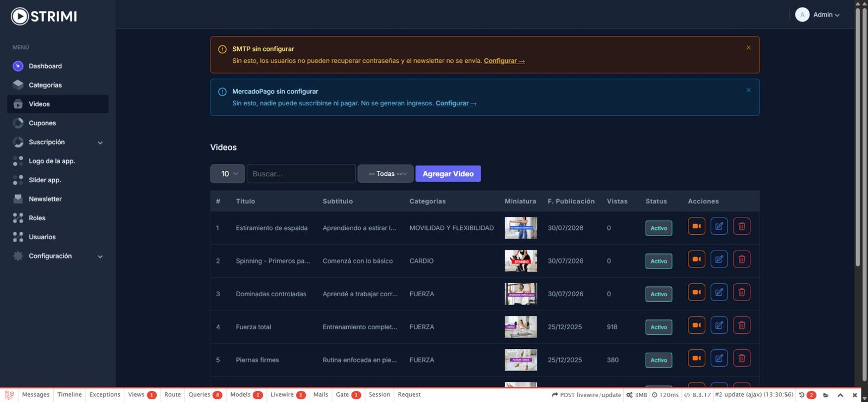Viewport: 868px width, 402px height.
Task: Follow the Configurar link in MercadoPago alert
Action: coord(456,103)
